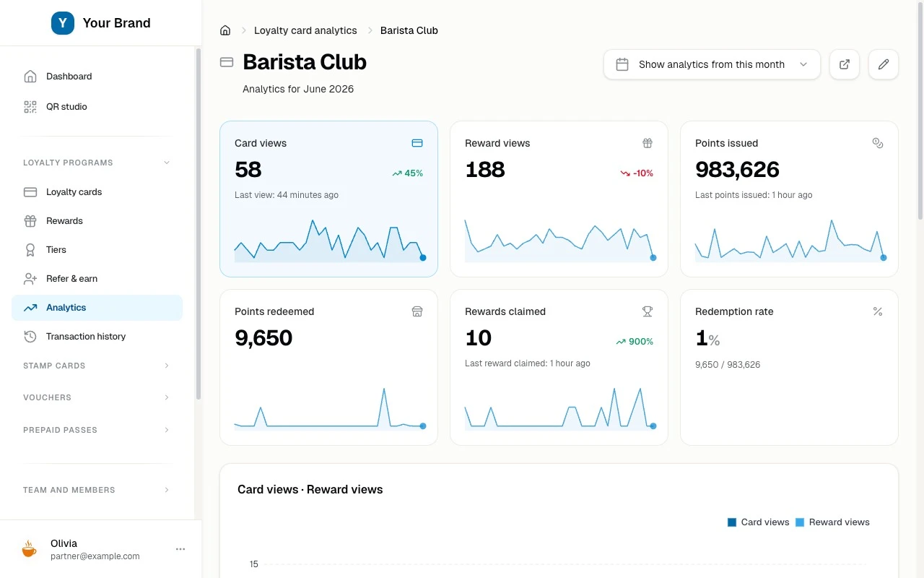Open QR studio from the sidebar
Screen dimensions: 924x578
coord(97,107)
